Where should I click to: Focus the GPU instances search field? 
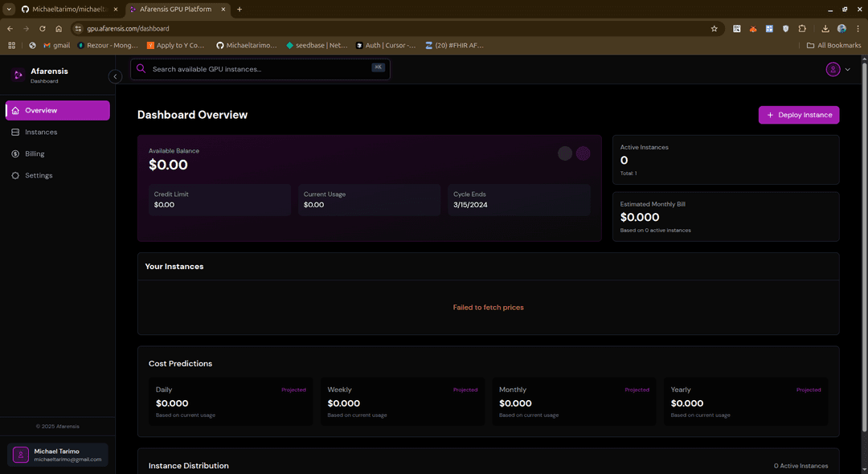coord(257,69)
